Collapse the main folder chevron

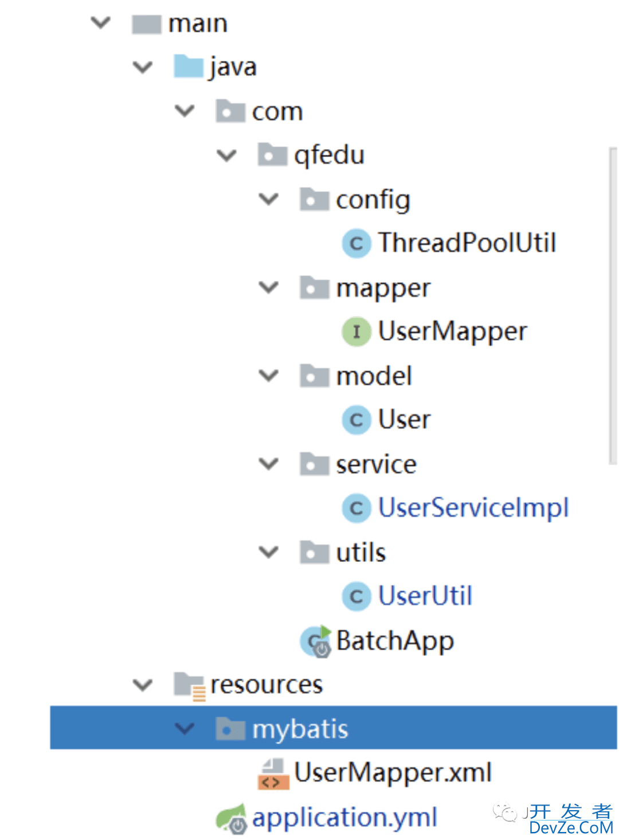[x=101, y=23]
